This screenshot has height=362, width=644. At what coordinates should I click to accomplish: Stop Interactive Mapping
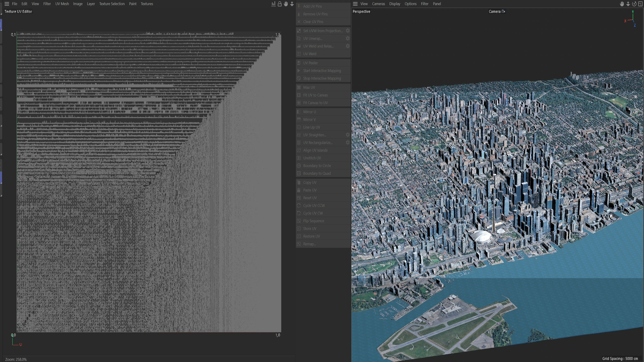(323, 78)
